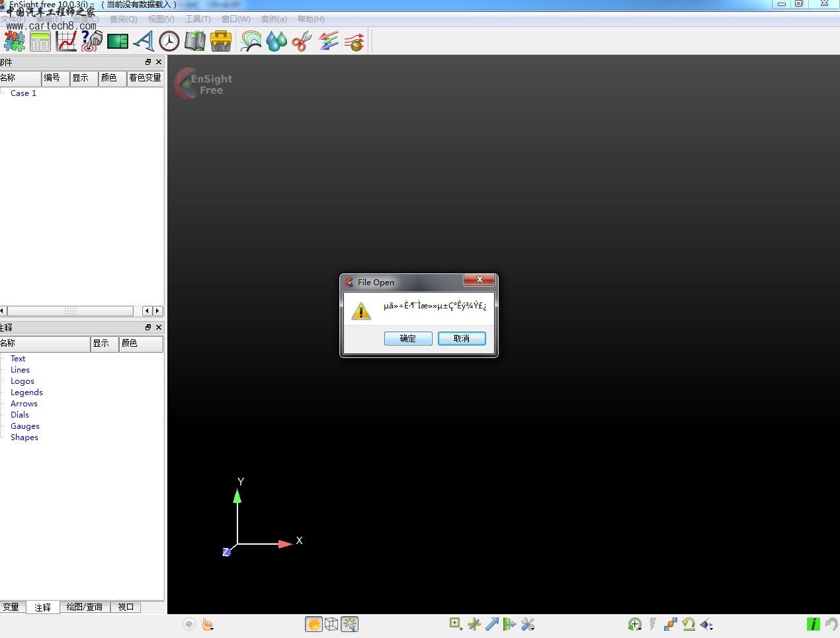
Task: Expand the Text annotation group
Action: click(x=18, y=359)
